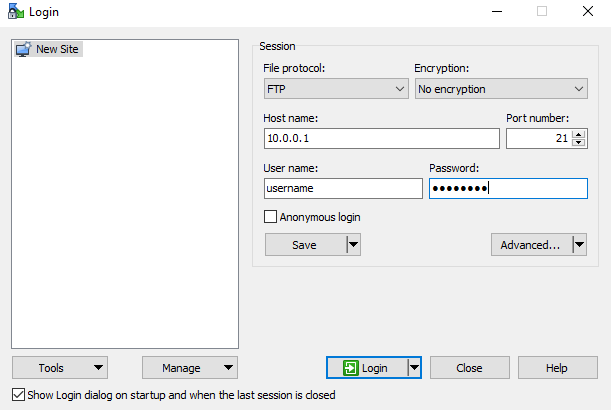Open the Tools menu button
The height and width of the screenshot is (410, 611).
[x=60, y=368]
